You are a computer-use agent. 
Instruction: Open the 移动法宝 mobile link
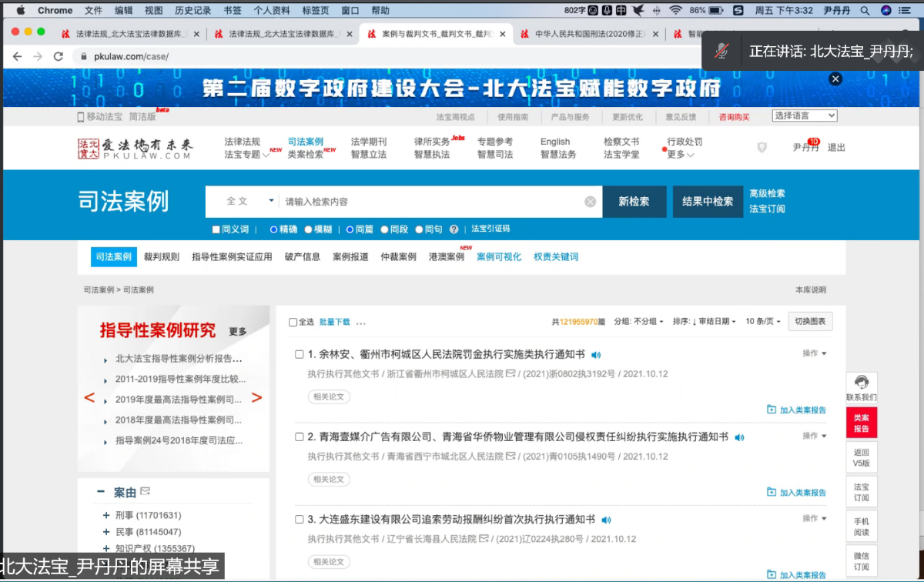click(99, 117)
